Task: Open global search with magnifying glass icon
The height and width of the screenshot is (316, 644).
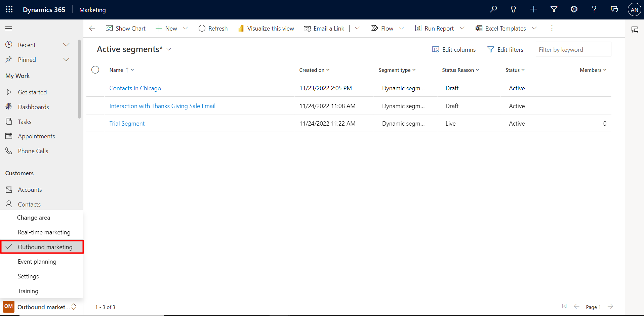Action: 493,9
